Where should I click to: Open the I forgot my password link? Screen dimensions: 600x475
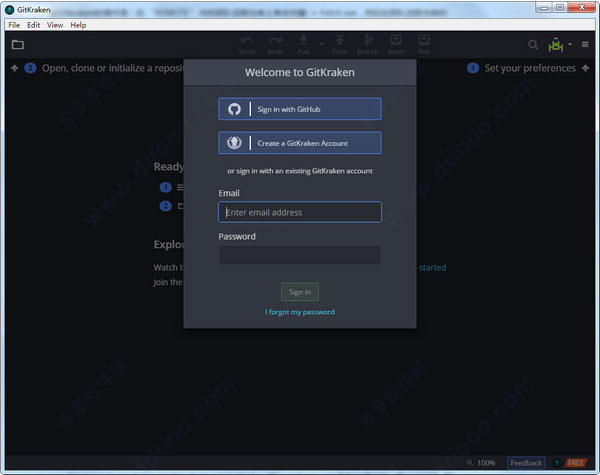click(x=300, y=312)
